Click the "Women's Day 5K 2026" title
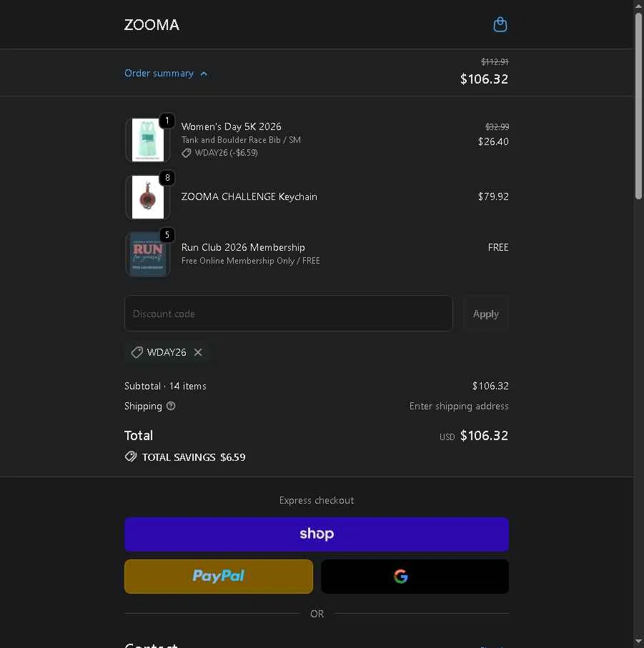Viewport: 644px width, 648px height. coord(231,126)
